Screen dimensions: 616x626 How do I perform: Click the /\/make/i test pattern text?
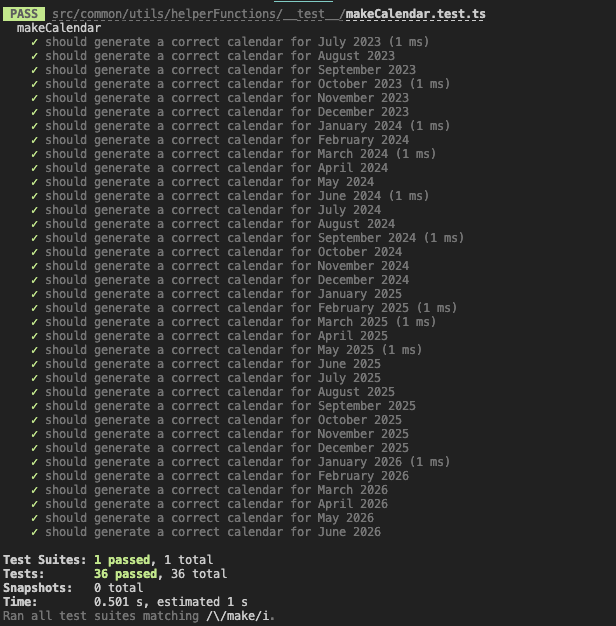(x=238, y=616)
